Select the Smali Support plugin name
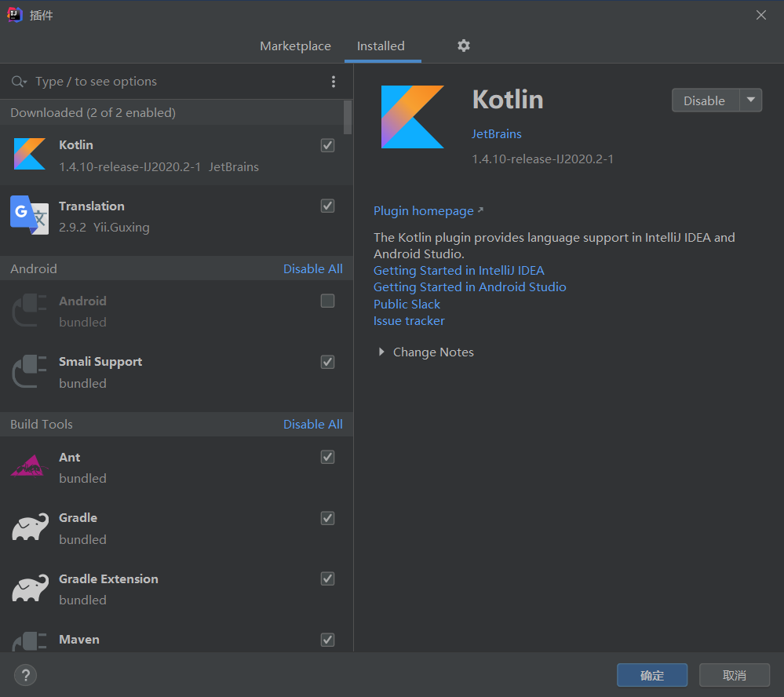This screenshot has height=697, width=784. 100,362
